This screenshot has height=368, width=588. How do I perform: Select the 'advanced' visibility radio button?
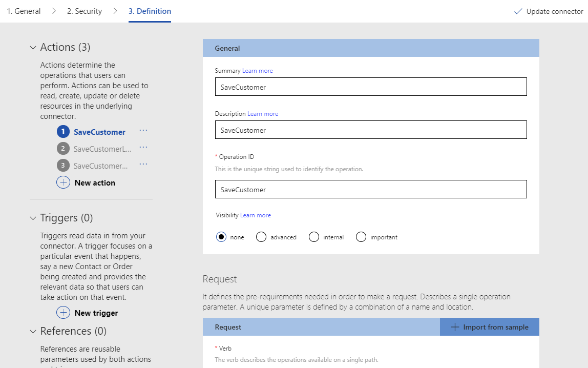[261, 237]
